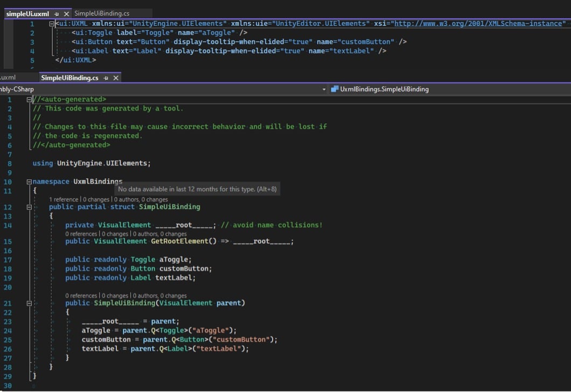Click the '// avoid name collisions!' comment

[271, 225]
